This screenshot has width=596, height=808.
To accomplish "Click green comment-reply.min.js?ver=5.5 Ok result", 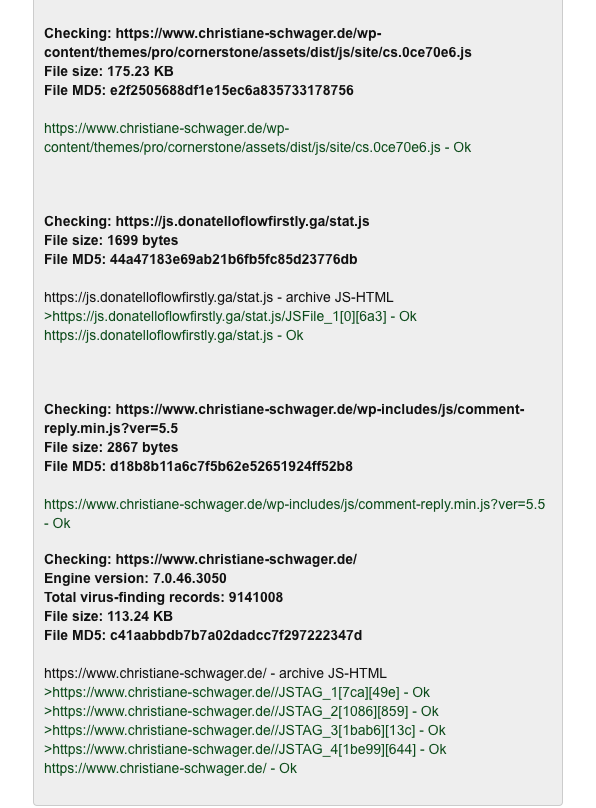I will click(x=294, y=513).
